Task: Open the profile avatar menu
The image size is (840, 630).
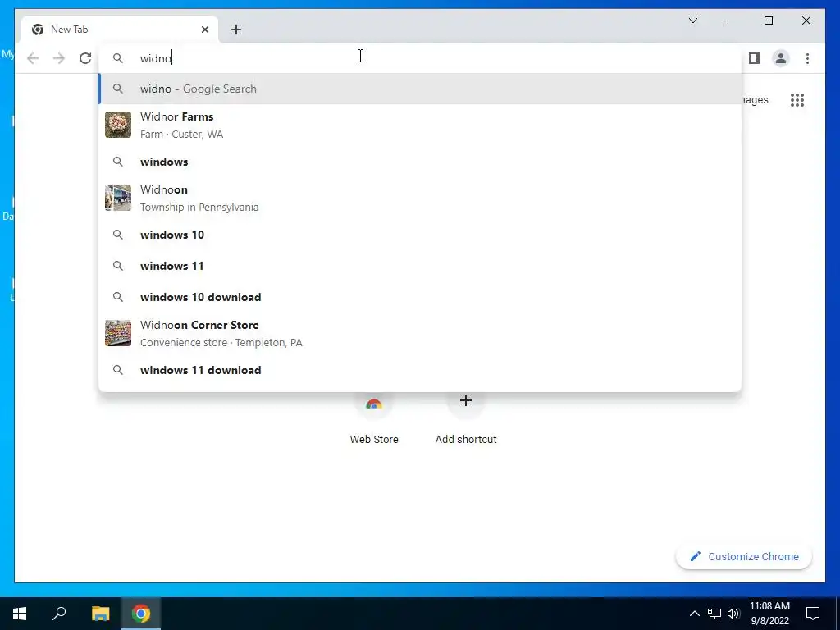Action: pyautogui.click(x=781, y=58)
